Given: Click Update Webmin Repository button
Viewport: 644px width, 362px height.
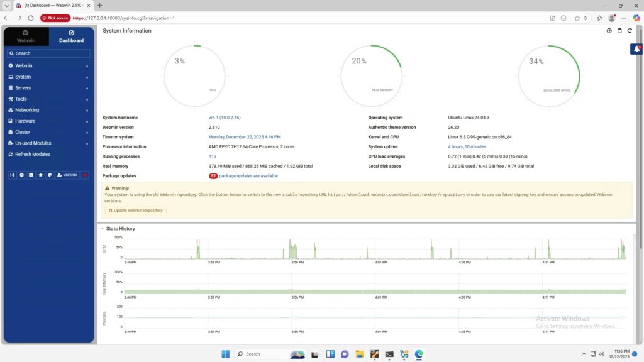Looking at the screenshot, I should 136,210.
